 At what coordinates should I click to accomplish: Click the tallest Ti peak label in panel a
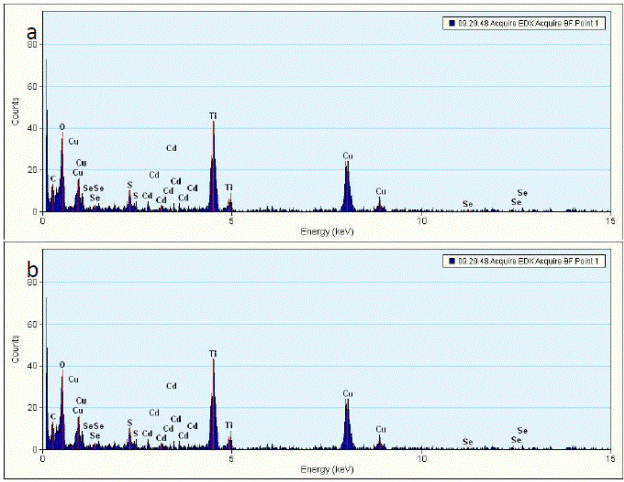click(x=213, y=116)
